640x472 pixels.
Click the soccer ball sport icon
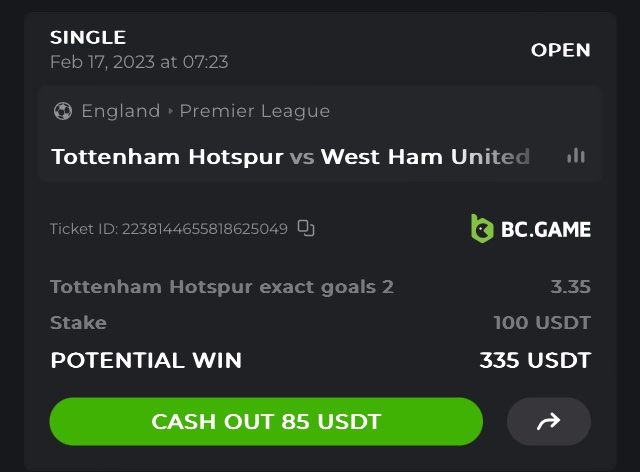[62, 111]
